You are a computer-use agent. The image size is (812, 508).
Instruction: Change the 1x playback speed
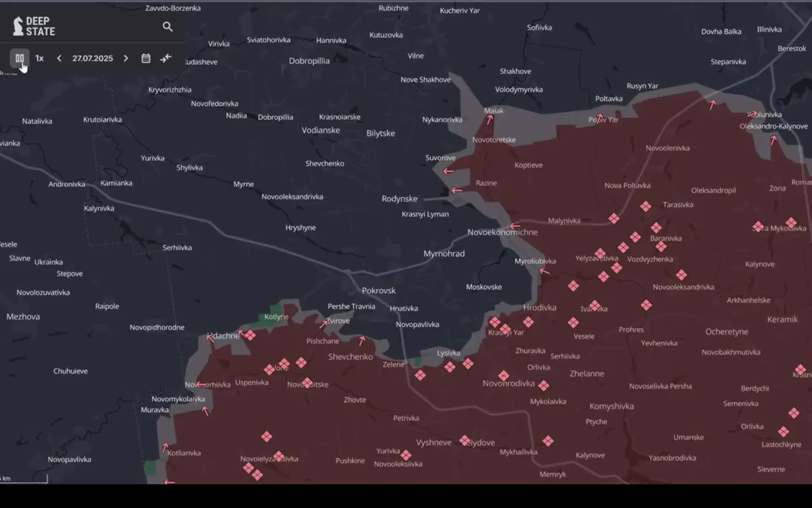coord(39,58)
